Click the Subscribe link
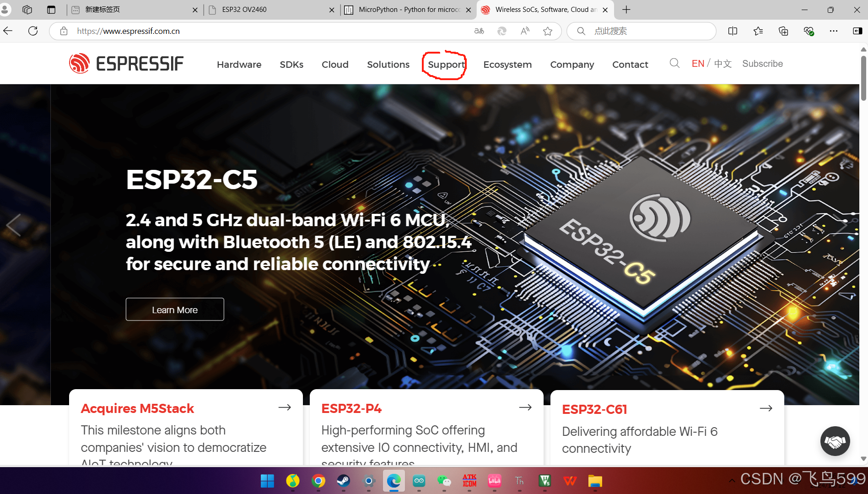 [x=762, y=64]
